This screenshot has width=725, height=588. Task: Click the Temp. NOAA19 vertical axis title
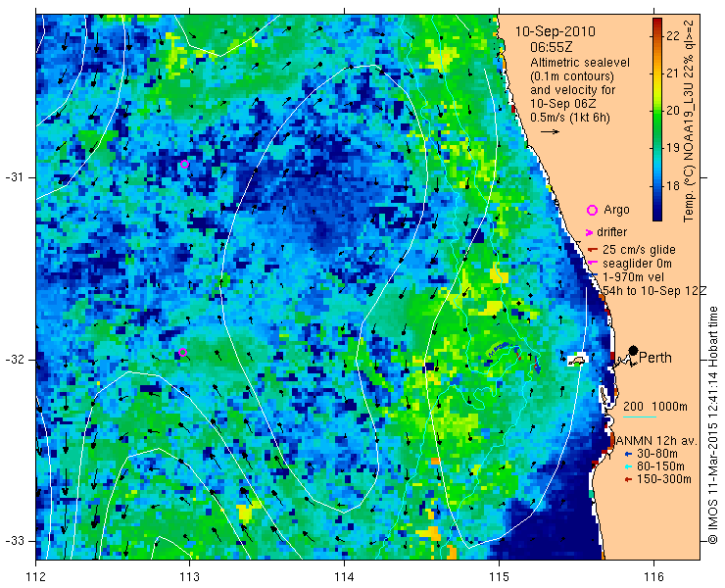click(x=689, y=121)
